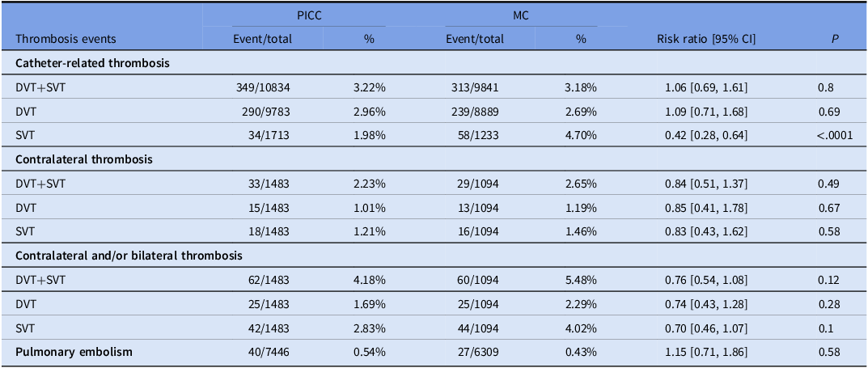Select the Contralateral thrombosis section heading

click(84, 159)
